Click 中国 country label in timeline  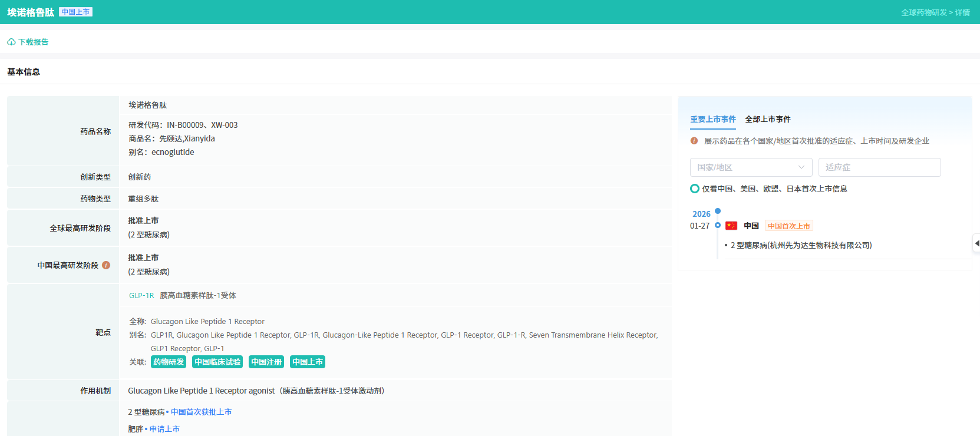(x=751, y=226)
